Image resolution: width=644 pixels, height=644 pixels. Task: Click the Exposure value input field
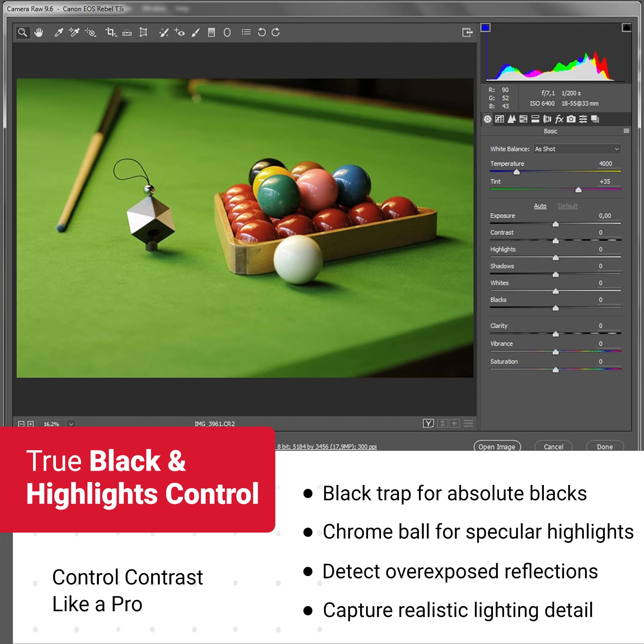[605, 216]
